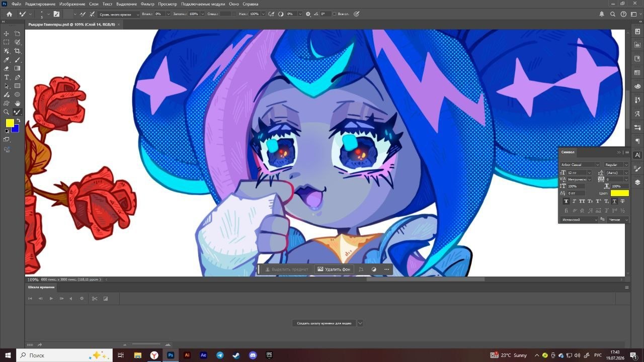Open brush angle settings gear
The height and width of the screenshot is (362, 644).
(x=308, y=14)
